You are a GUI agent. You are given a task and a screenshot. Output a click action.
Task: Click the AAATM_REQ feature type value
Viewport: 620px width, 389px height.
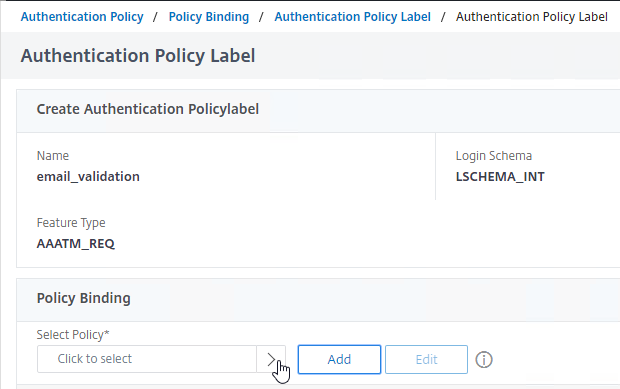click(x=76, y=244)
